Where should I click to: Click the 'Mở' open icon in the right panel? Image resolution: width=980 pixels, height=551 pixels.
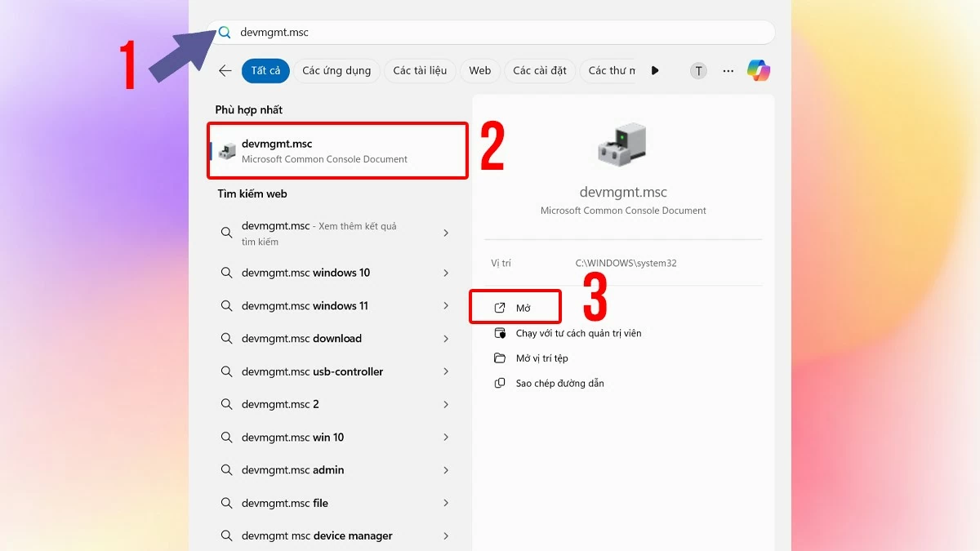(501, 307)
